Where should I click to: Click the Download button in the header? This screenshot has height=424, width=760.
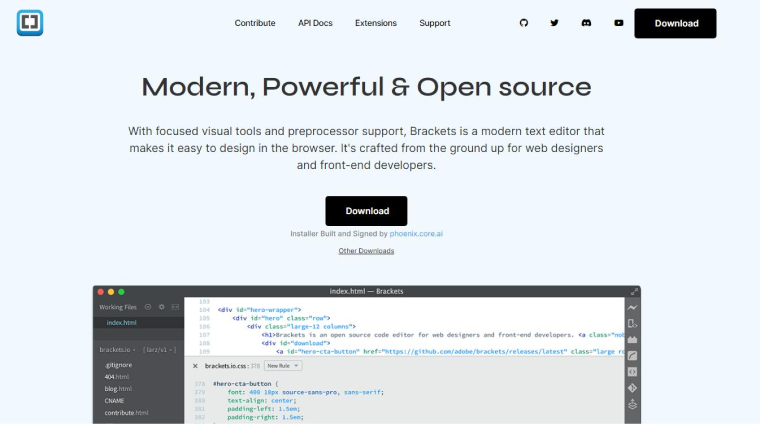point(675,23)
